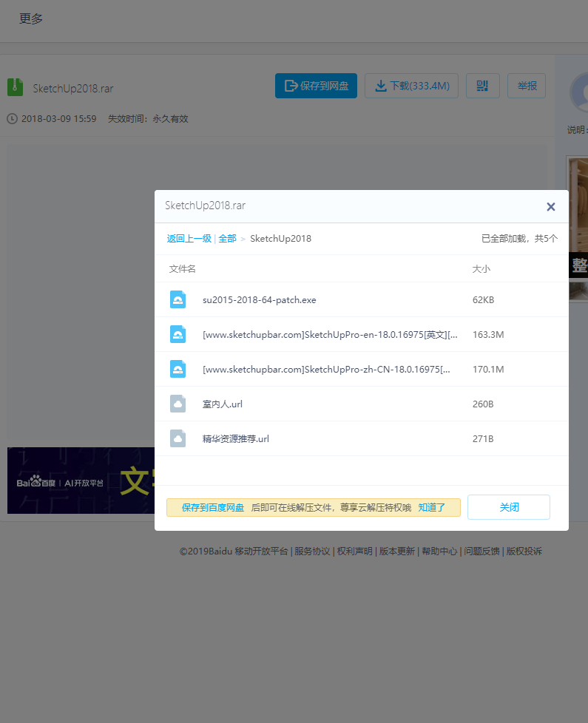588x723 pixels.
Task: Dismiss tip with 知道了
Action: [432, 508]
